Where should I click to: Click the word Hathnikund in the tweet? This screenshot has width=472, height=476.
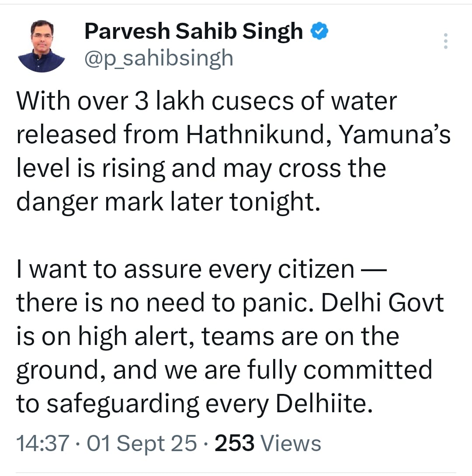click(x=258, y=135)
